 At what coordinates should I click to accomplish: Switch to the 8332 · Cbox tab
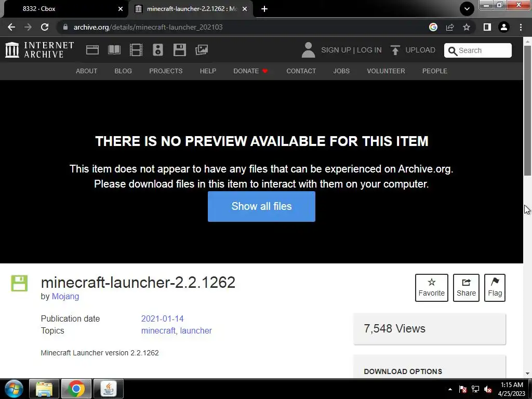click(64, 9)
